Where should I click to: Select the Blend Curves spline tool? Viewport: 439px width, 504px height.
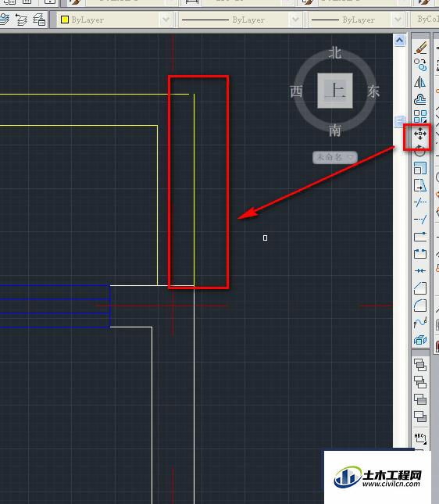(x=420, y=323)
